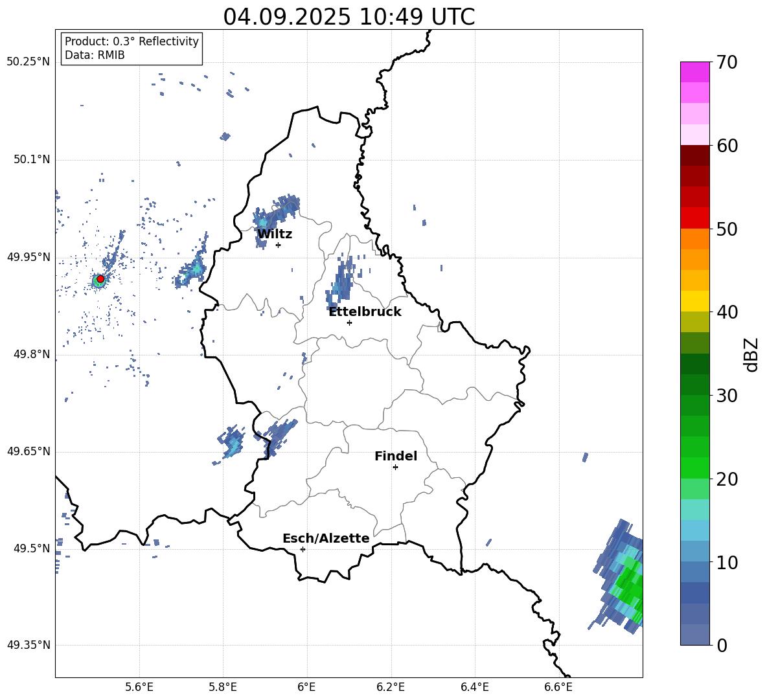The height and width of the screenshot is (700, 767).
Task: Click the 6.2°E longitude label
Action: tap(391, 687)
